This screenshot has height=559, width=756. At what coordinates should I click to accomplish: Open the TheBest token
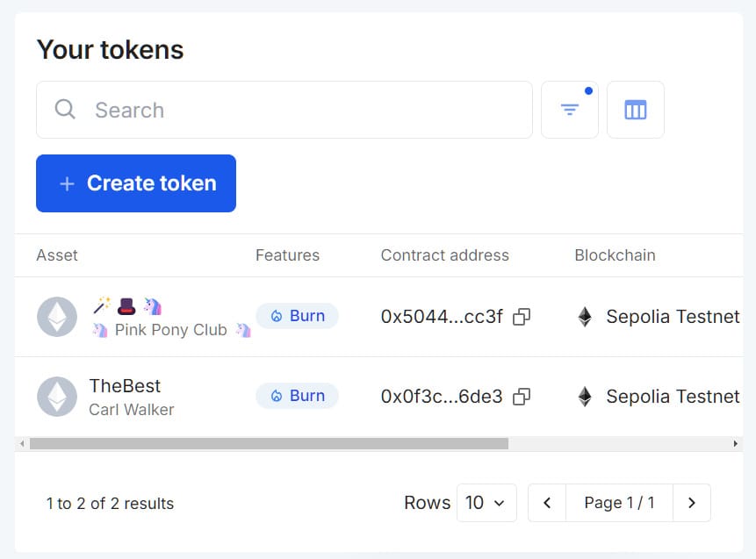pyautogui.click(x=124, y=385)
